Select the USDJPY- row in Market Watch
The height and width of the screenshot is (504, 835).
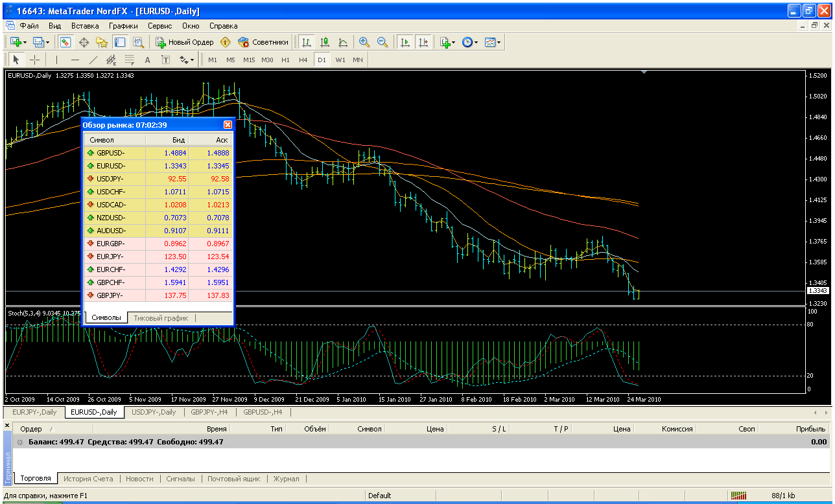(158, 179)
